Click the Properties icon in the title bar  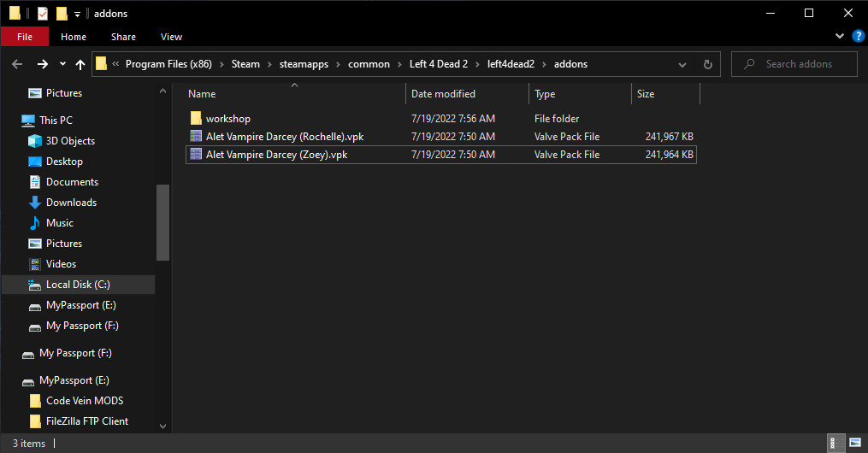tap(43, 13)
